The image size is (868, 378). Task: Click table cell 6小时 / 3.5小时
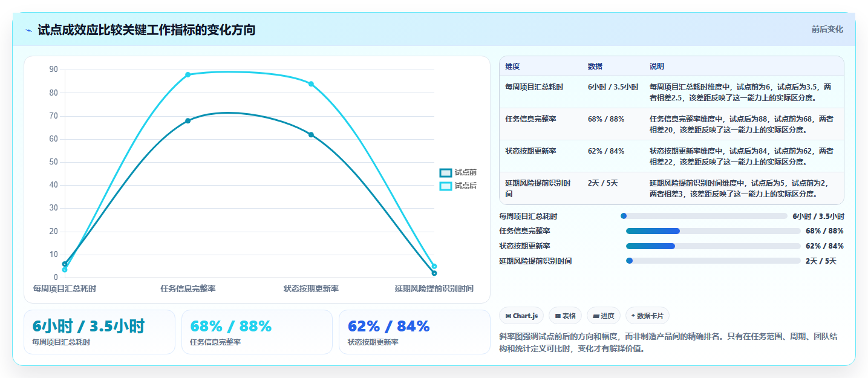(x=613, y=87)
